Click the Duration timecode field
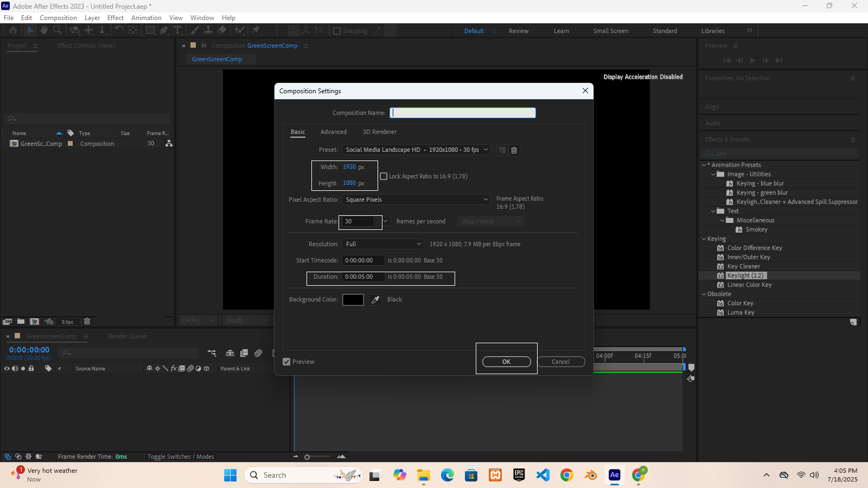 click(362, 277)
